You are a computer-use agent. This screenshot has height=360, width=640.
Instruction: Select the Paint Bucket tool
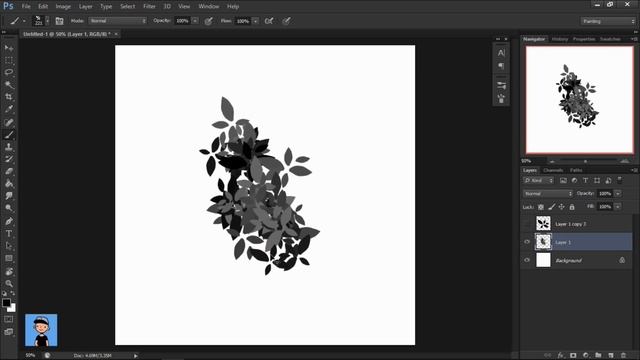[9, 184]
